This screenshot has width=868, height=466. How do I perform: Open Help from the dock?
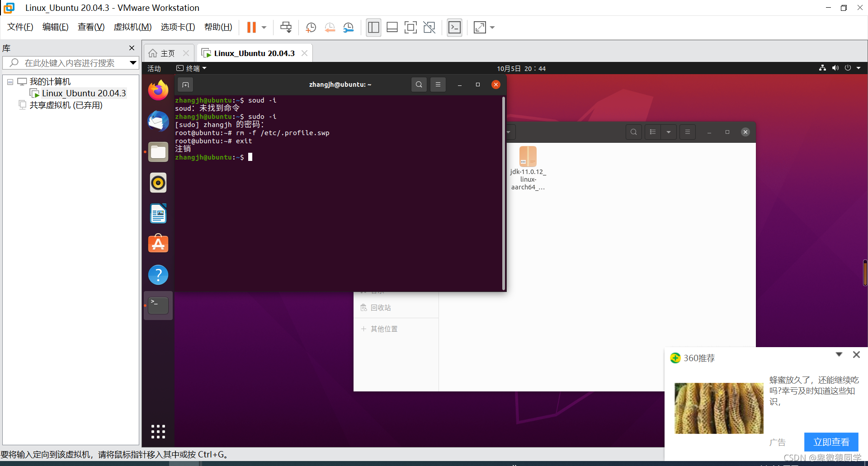click(x=158, y=275)
